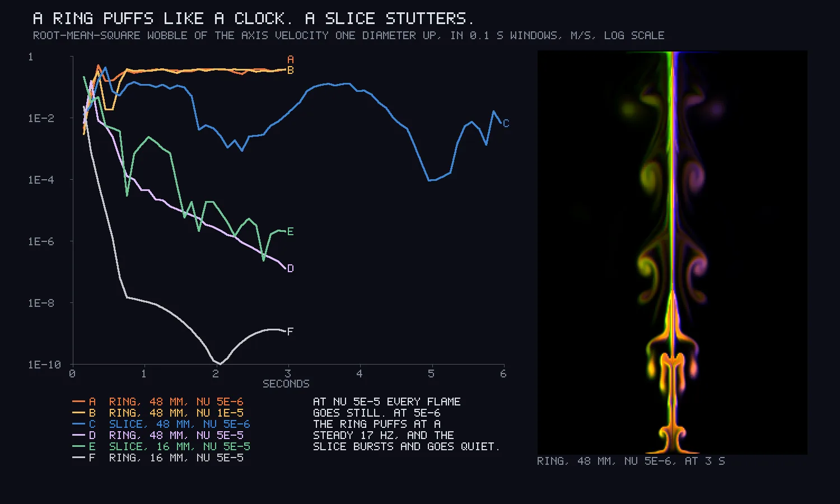Image resolution: width=840 pixels, height=504 pixels.
Task: Click the "1" label atop the y-axis
Action: tap(31, 57)
